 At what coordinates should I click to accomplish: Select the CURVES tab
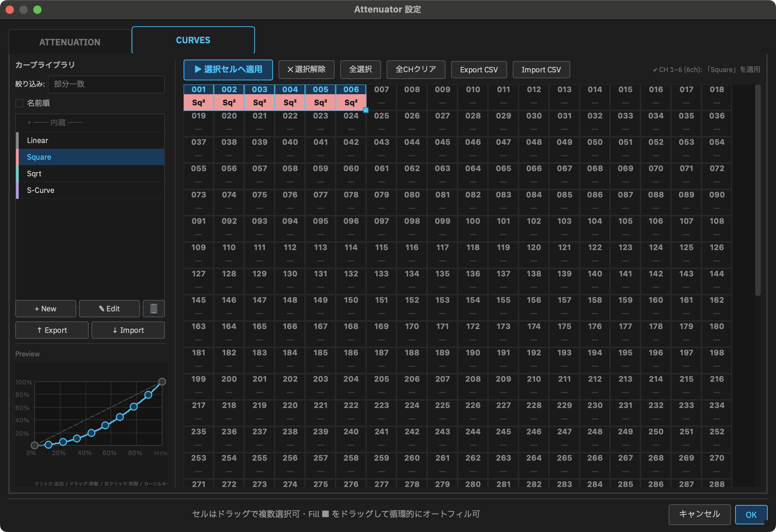[x=193, y=40]
